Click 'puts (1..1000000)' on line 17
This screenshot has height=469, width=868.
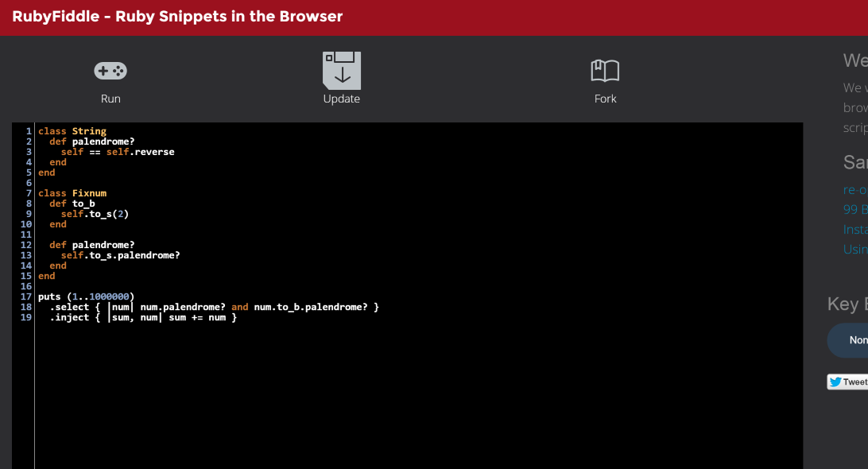coord(87,297)
